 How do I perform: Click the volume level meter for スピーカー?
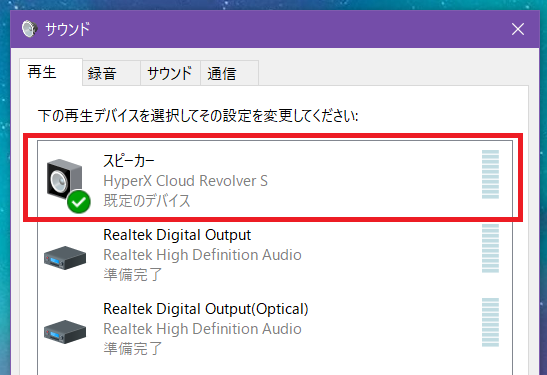click(x=490, y=174)
